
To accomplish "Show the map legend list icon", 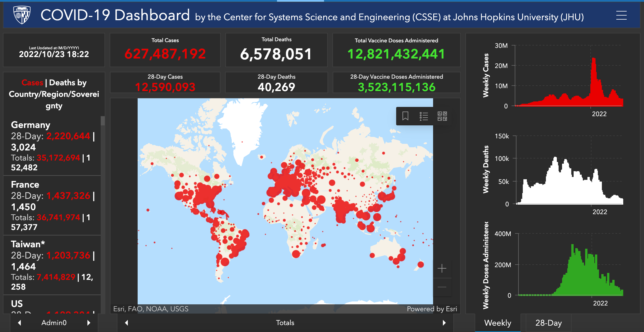I will [x=424, y=116].
